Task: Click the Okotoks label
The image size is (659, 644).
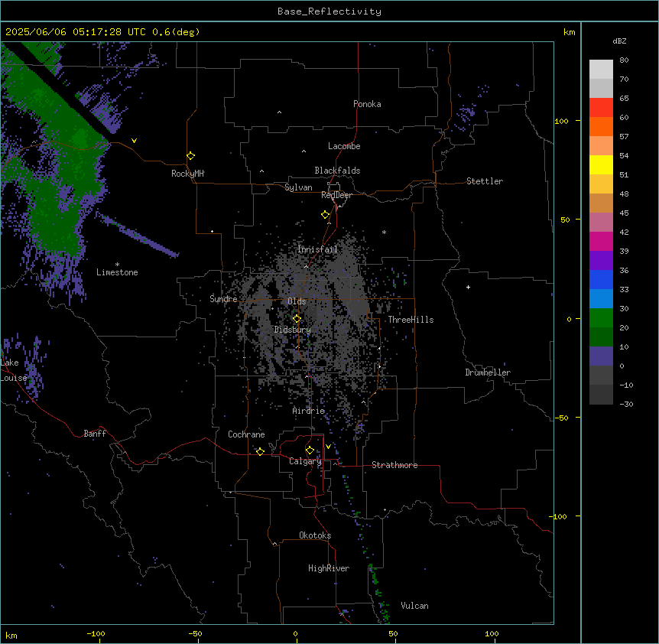Action: 315,535
